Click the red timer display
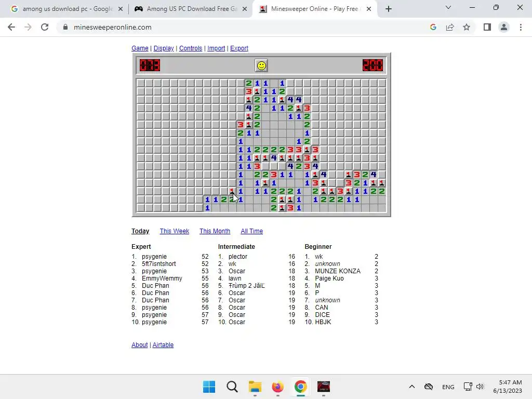This screenshot has width=532, height=399. (x=373, y=65)
